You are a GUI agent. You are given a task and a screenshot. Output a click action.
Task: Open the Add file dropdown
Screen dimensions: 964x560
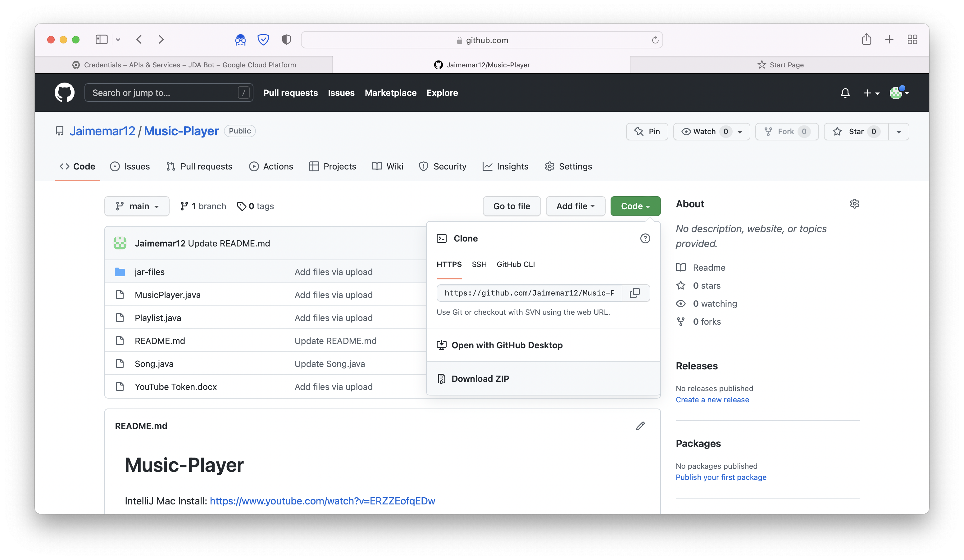tap(575, 206)
